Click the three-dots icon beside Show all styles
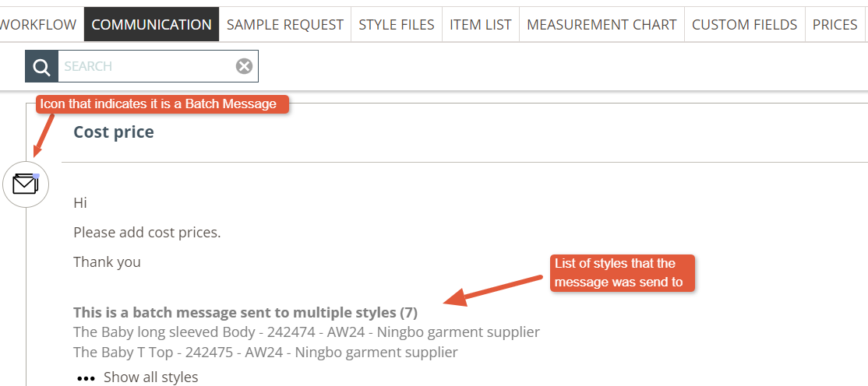Image resolution: width=868 pixels, height=386 pixels. point(85,377)
